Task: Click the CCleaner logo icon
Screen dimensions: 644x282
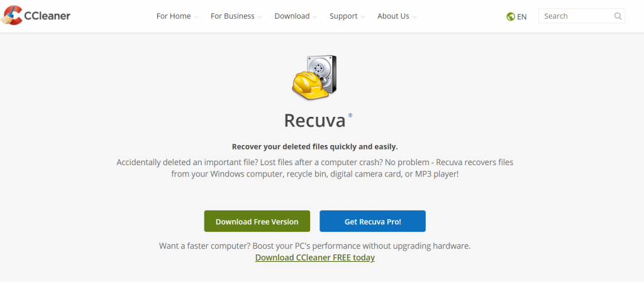Action: coord(11,16)
